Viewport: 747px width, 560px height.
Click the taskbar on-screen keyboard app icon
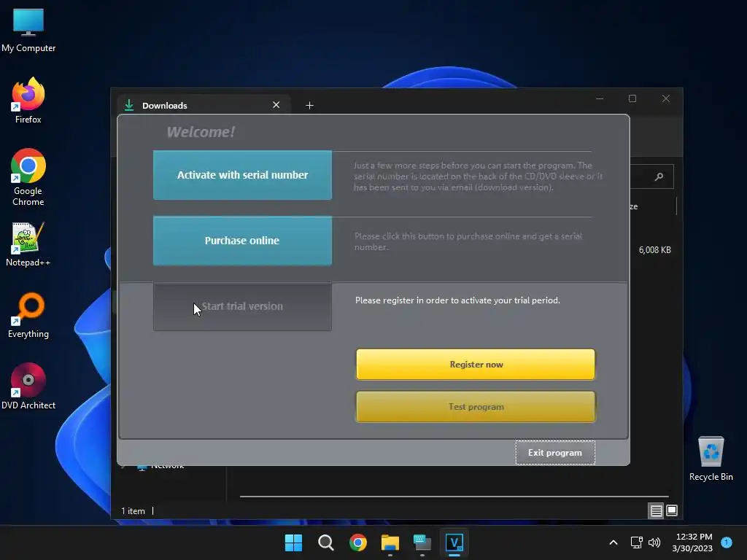(422, 542)
